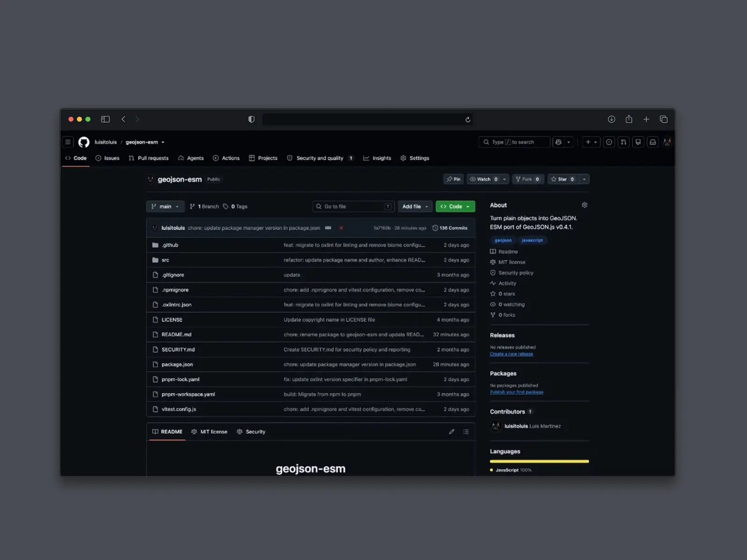Toggle the Safari sidebar
The height and width of the screenshot is (560, 747).
point(106,119)
